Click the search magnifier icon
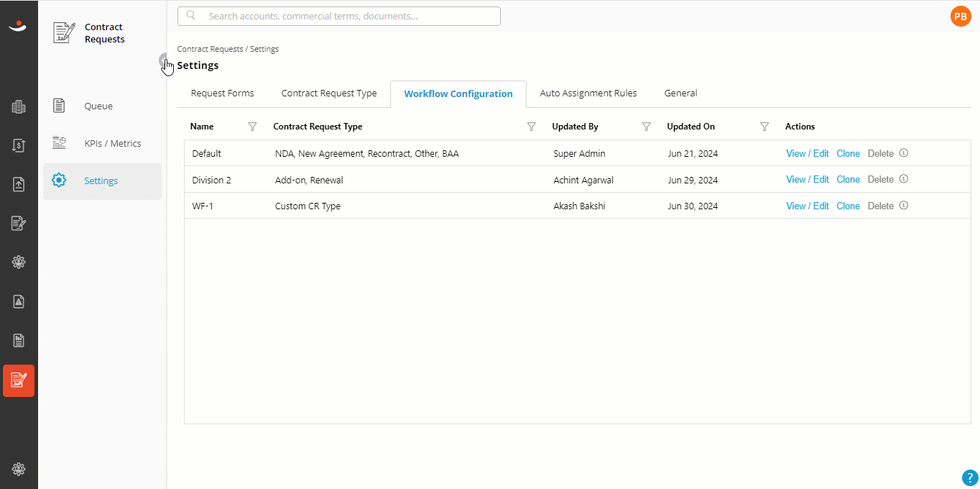Image resolution: width=980 pixels, height=489 pixels. (x=191, y=16)
